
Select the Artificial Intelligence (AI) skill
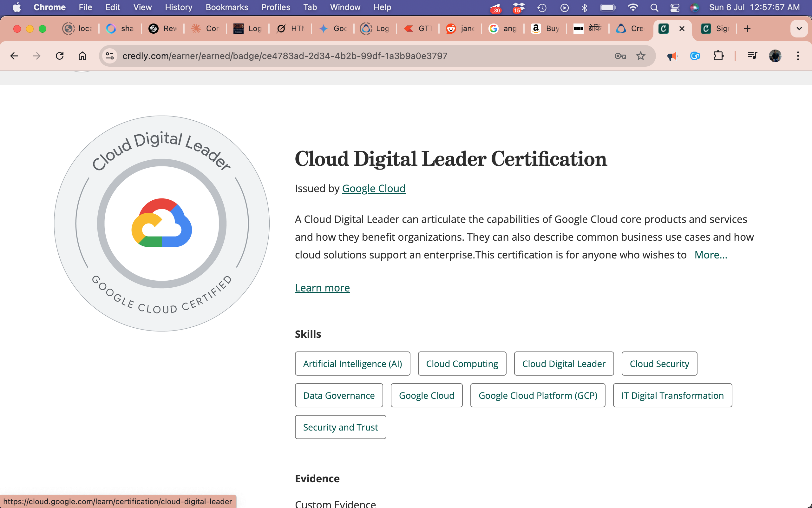pos(352,364)
